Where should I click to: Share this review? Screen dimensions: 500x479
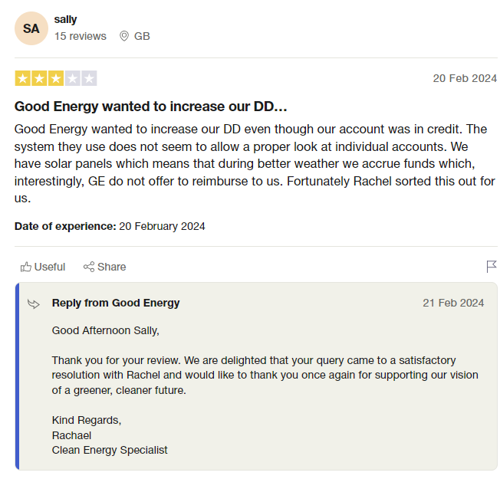point(105,267)
